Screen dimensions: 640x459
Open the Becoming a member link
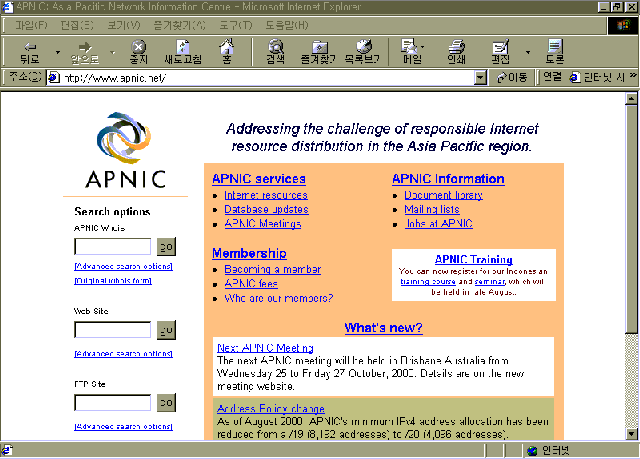coord(273,269)
